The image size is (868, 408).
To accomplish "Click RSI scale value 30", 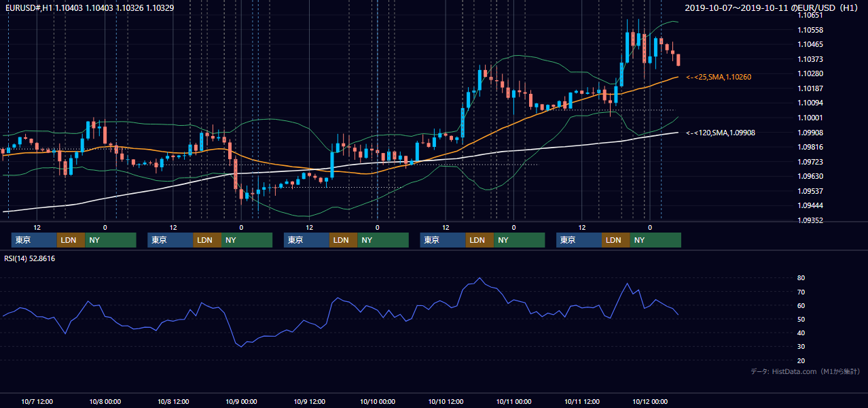I will click(x=801, y=347).
